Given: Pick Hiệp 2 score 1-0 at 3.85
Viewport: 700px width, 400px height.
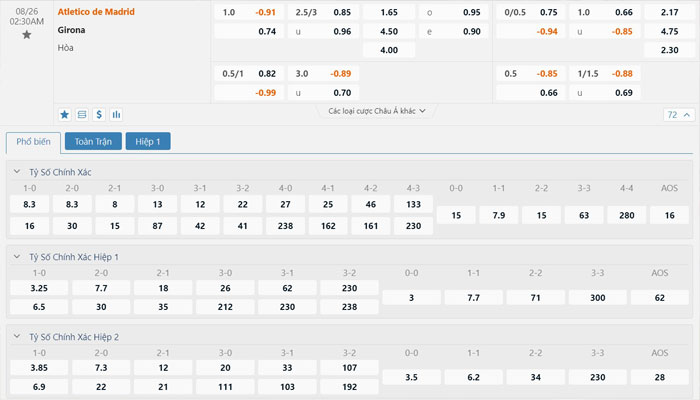Looking at the screenshot, I should [39, 367].
